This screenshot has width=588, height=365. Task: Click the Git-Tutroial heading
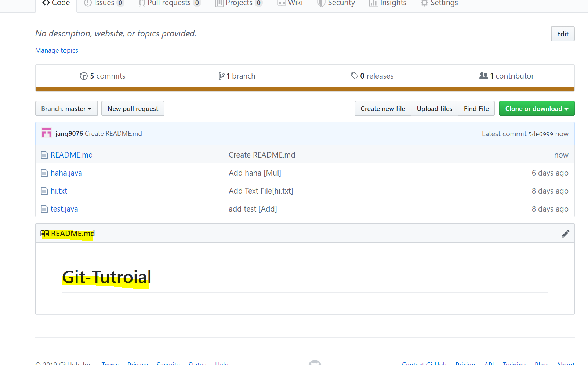(106, 277)
